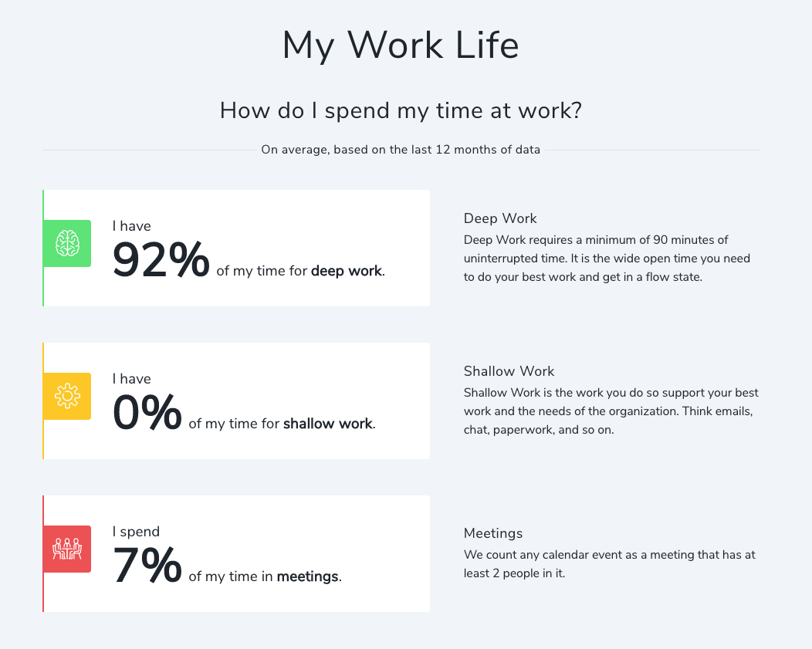
Task: Click the red meeting people icon
Action: pos(66,549)
